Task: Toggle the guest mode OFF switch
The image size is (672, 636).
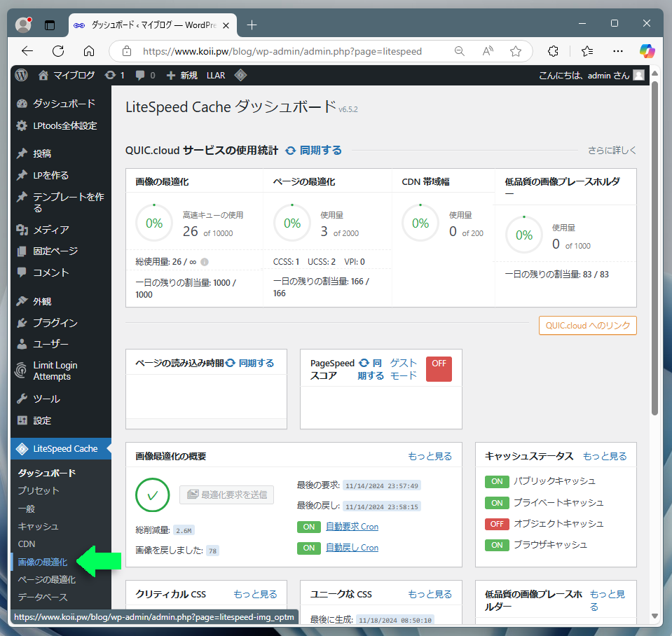Action: point(439,368)
